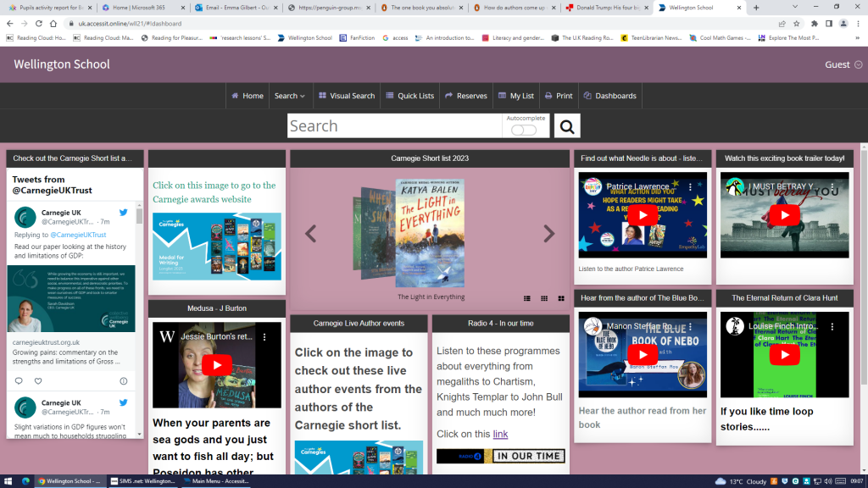Click the Blue Book of Nebo channel avatar
This screenshot has height=488, width=868.
click(x=593, y=326)
